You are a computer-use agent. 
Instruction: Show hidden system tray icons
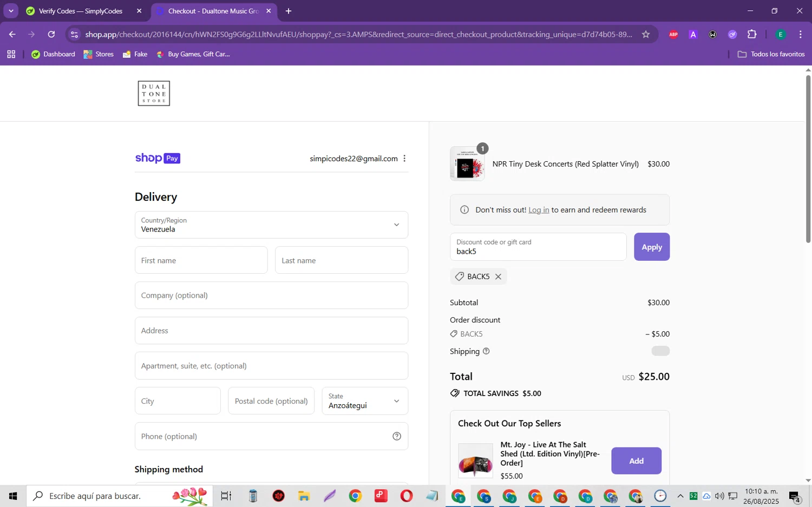(680, 496)
